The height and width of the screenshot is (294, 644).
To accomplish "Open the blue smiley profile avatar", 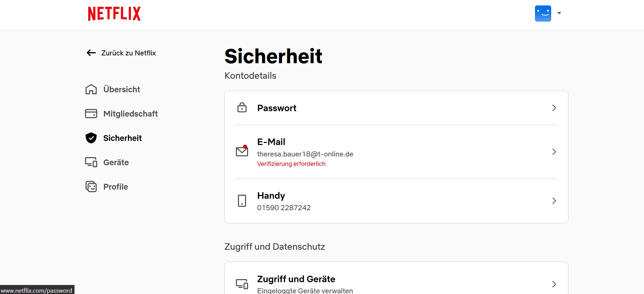I will (543, 14).
